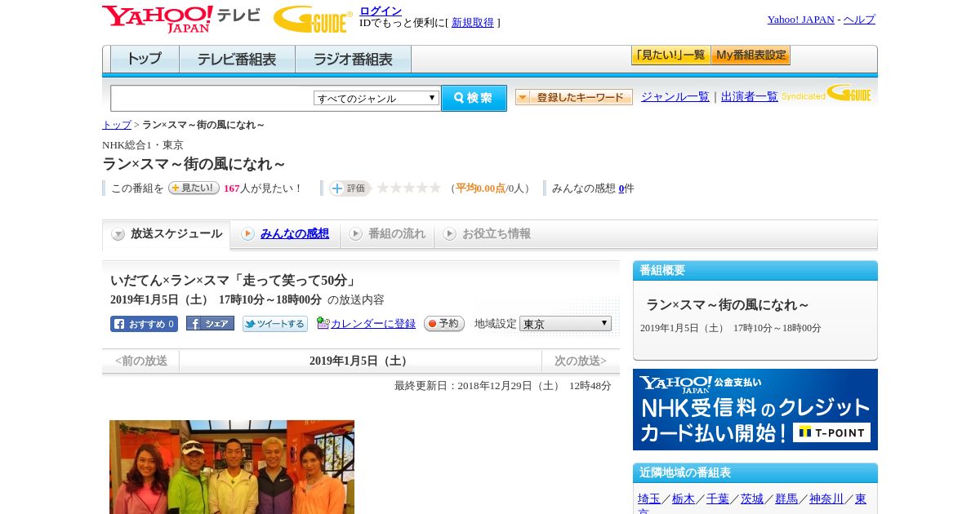This screenshot has width=980, height=514.
Task: Click the Facebook シェア button
Action: (x=210, y=323)
